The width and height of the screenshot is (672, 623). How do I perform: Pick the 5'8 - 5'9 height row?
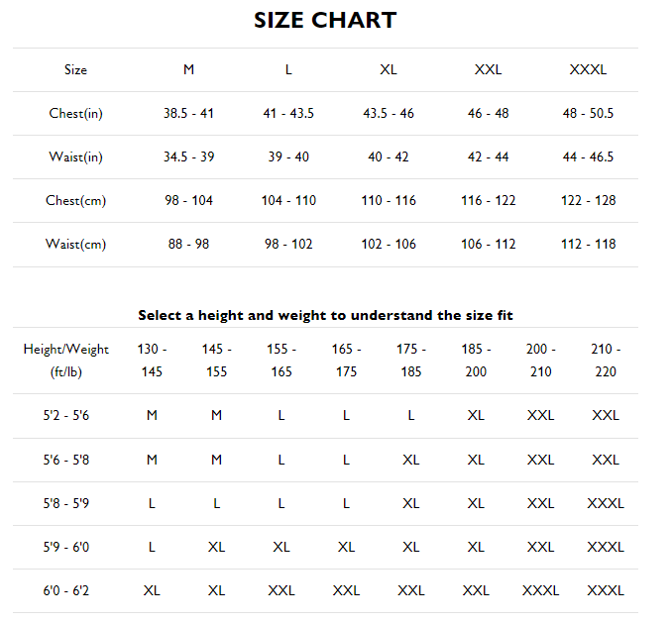tap(66, 503)
